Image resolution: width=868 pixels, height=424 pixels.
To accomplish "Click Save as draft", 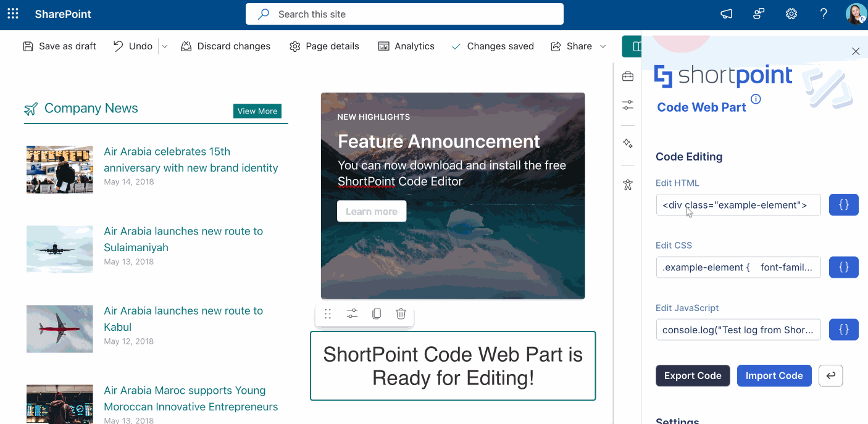I will pyautogui.click(x=60, y=46).
